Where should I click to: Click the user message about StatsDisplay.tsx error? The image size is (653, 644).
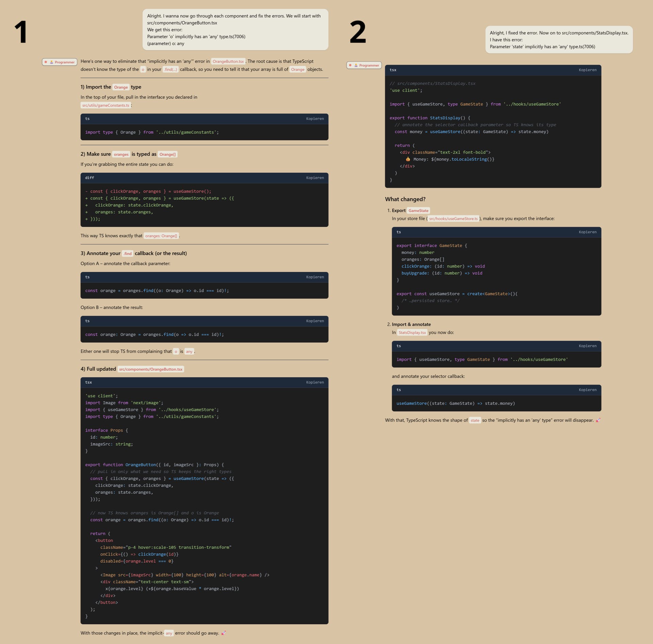tap(558, 40)
